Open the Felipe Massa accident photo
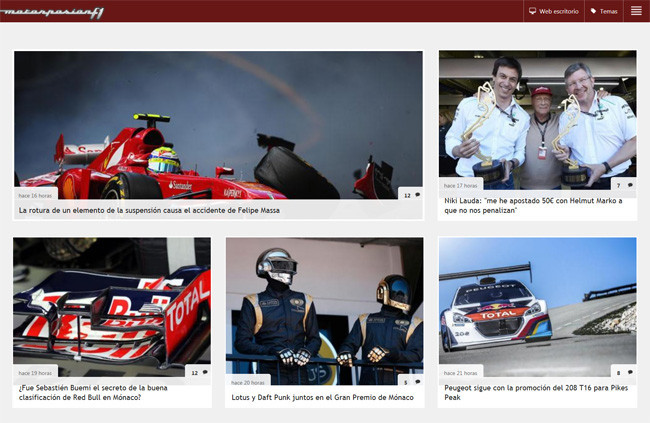The height and width of the screenshot is (423, 650). (218, 125)
